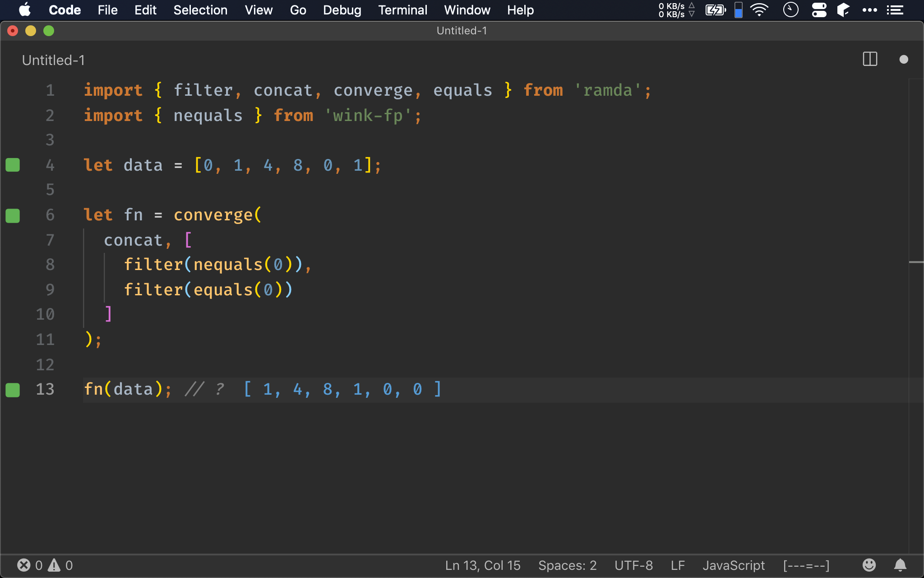The width and height of the screenshot is (924, 578).
Task: Click 'ramda' string on line 1
Action: pyautogui.click(x=608, y=90)
